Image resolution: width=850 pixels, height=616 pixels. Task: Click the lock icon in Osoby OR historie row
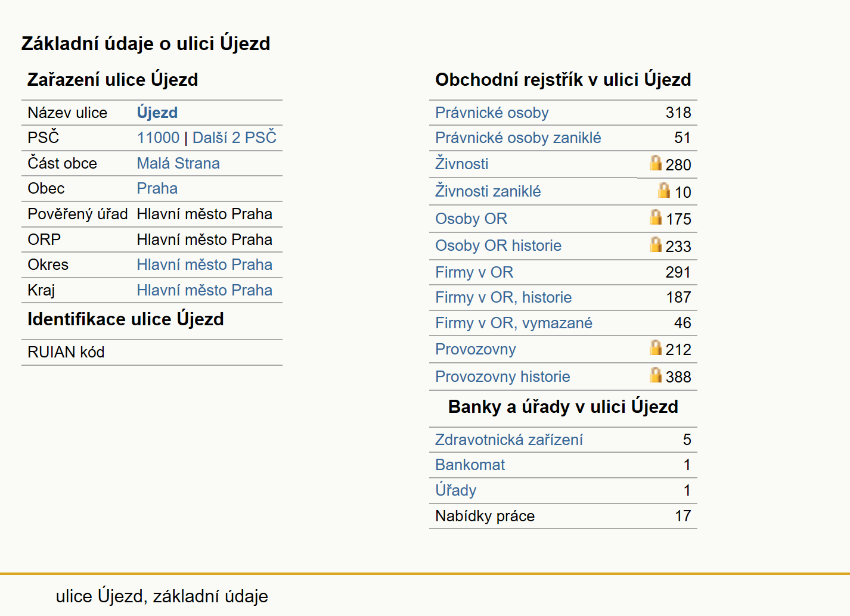(x=656, y=244)
